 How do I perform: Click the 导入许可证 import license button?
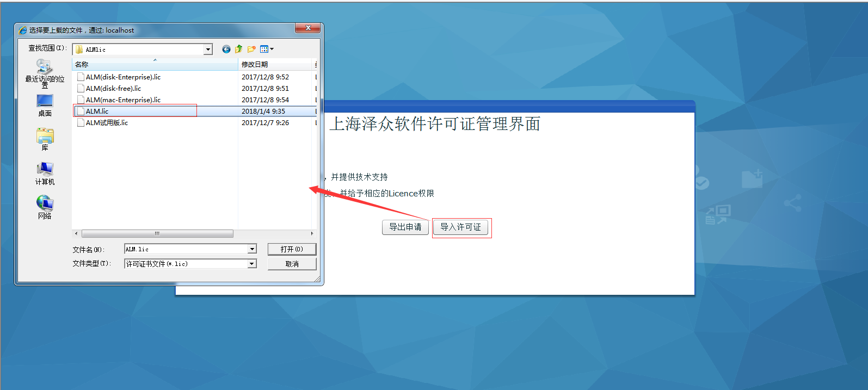pyautogui.click(x=460, y=227)
